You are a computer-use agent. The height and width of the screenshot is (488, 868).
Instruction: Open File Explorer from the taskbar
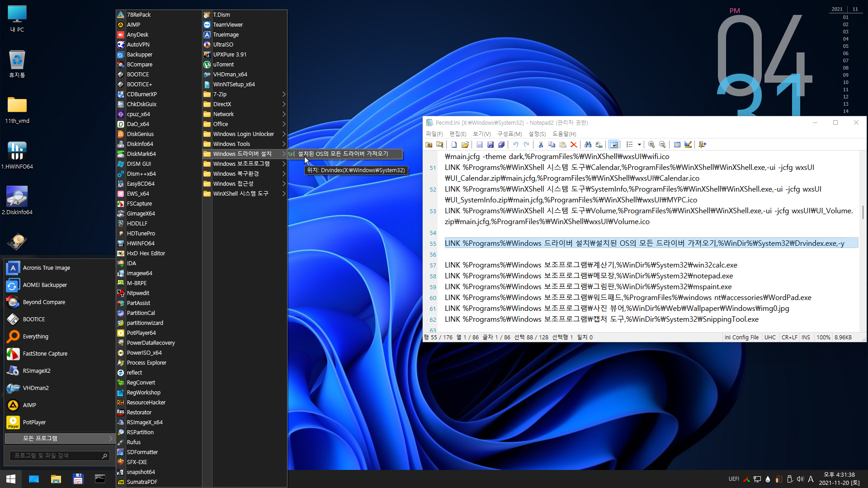click(x=56, y=479)
